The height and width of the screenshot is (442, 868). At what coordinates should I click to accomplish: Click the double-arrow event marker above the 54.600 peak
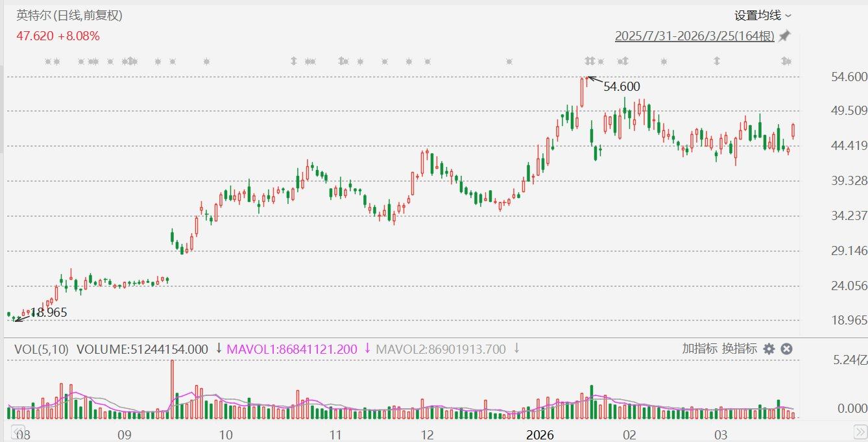589,62
